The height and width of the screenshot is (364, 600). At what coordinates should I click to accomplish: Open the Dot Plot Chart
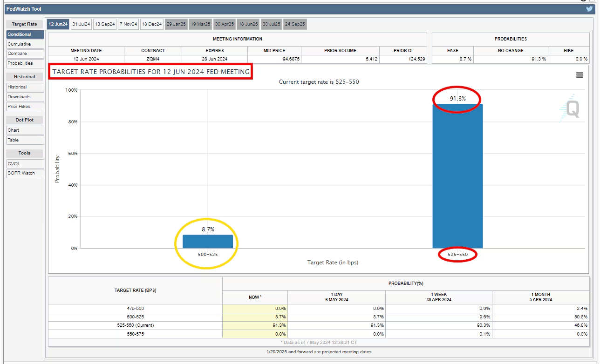pos(25,130)
